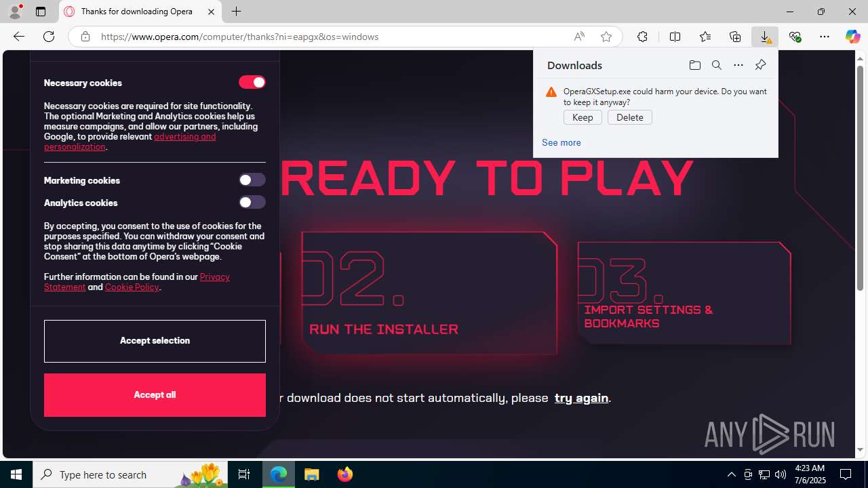
Task: Click Run the Installer step card
Action: coord(429,293)
